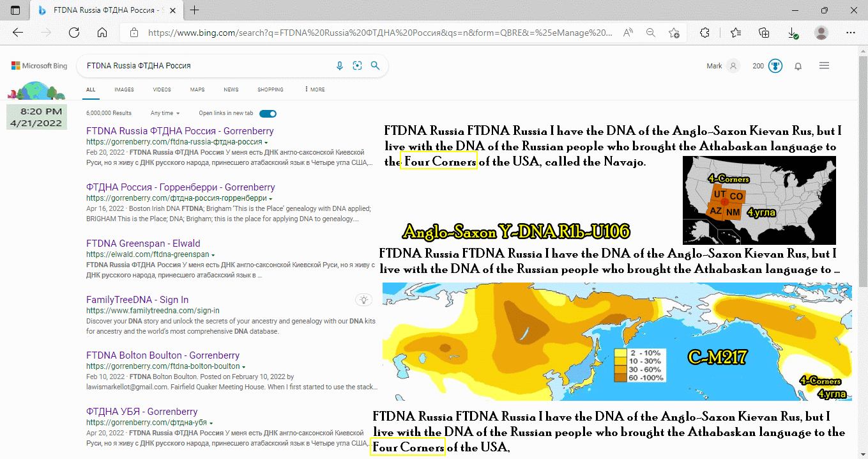Switch to the IMAGES tab

tap(124, 89)
